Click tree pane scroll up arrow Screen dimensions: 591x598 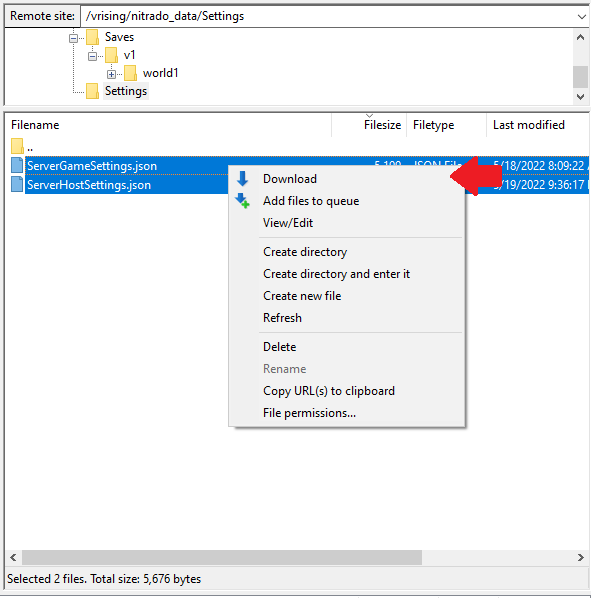click(x=580, y=37)
